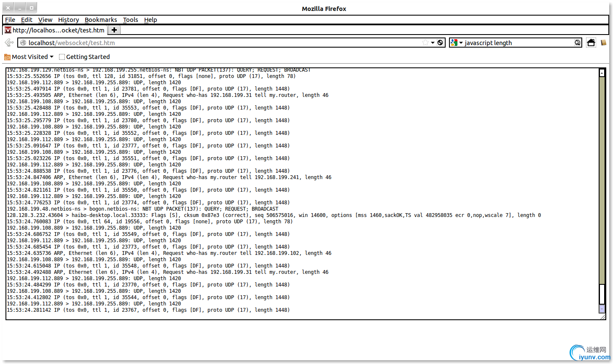Click line 'bogon.netbios-ns: NBT UDP PACKET(137)'

pyautogui.click(x=142, y=209)
